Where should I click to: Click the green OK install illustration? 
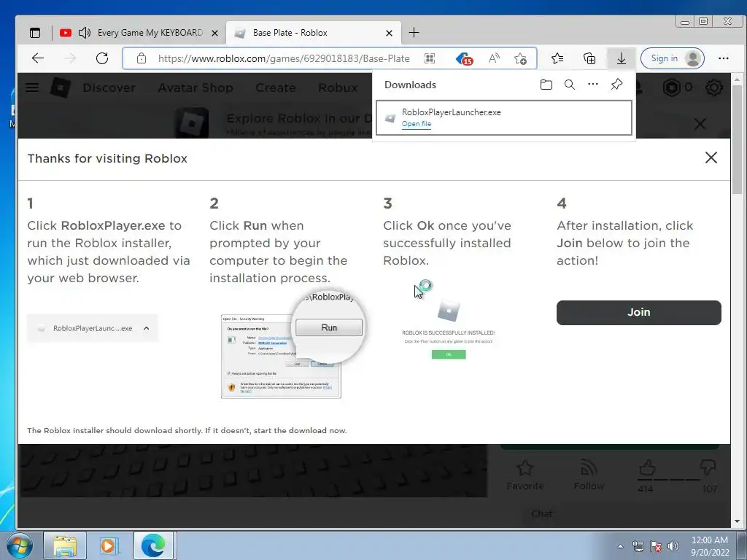click(449, 354)
